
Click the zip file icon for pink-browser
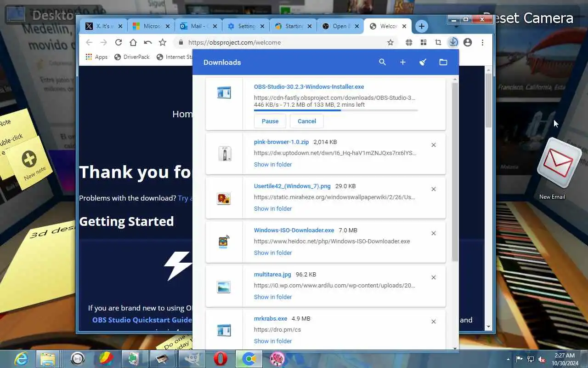(224, 153)
